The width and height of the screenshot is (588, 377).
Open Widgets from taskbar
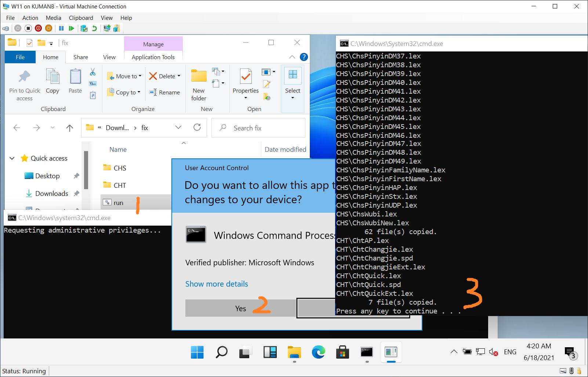coord(270,352)
